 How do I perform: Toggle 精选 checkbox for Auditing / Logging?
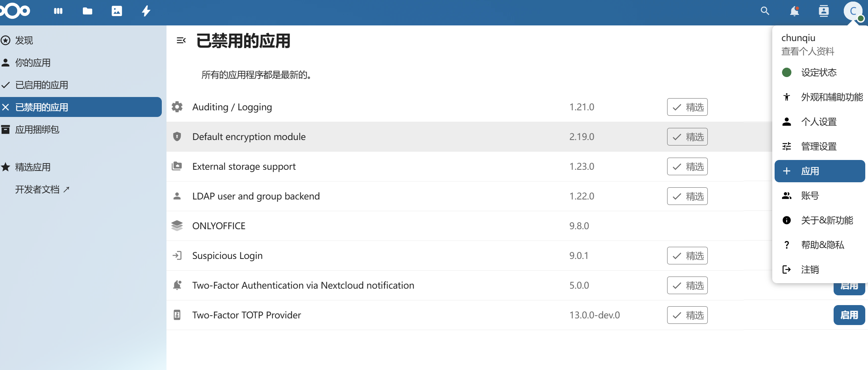pyautogui.click(x=687, y=106)
